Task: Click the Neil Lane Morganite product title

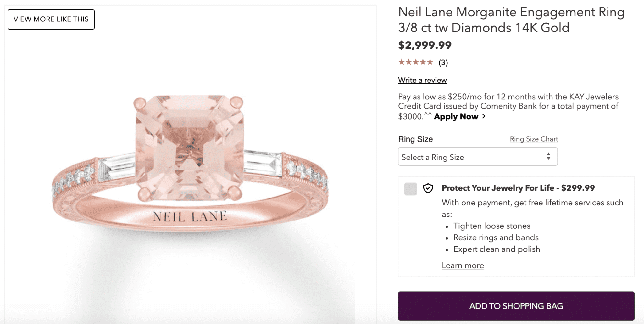Action: pos(511,20)
